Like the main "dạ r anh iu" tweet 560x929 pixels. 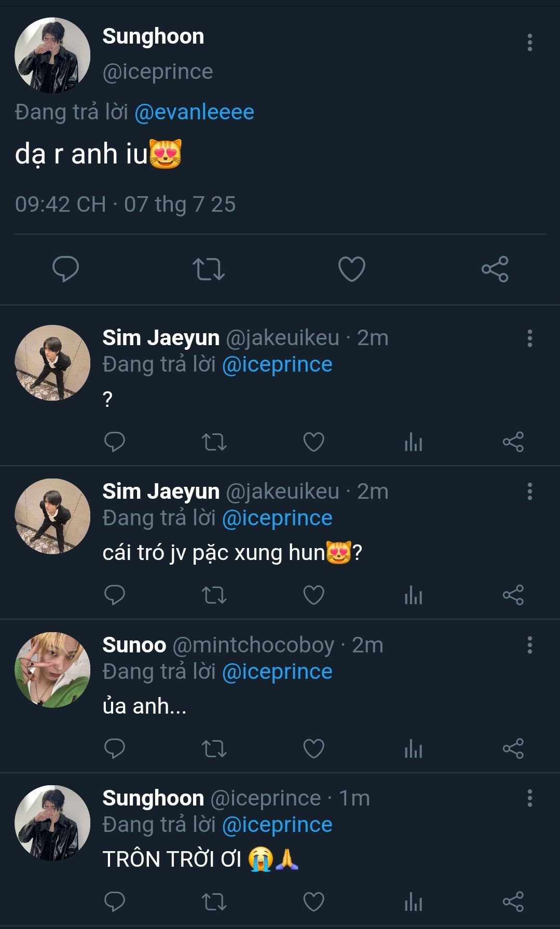[351, 269]
